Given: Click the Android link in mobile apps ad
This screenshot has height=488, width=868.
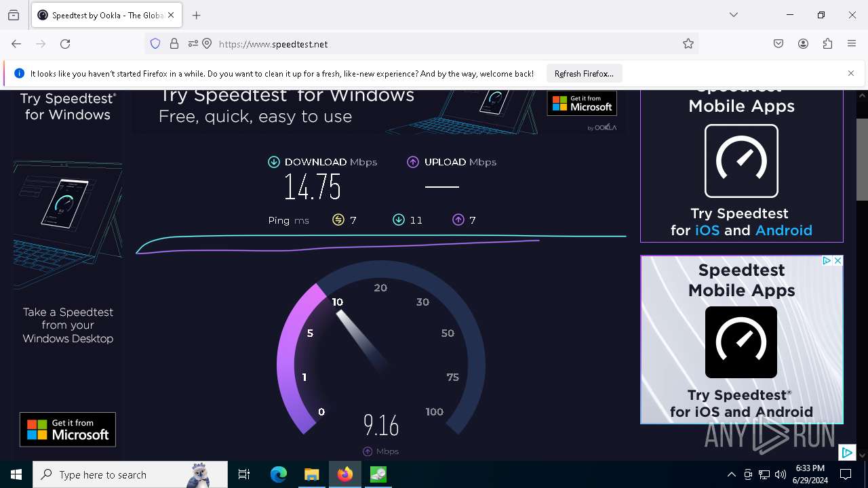Looking at the screenshot, I should pyautogui.click(x=783, y=230).
